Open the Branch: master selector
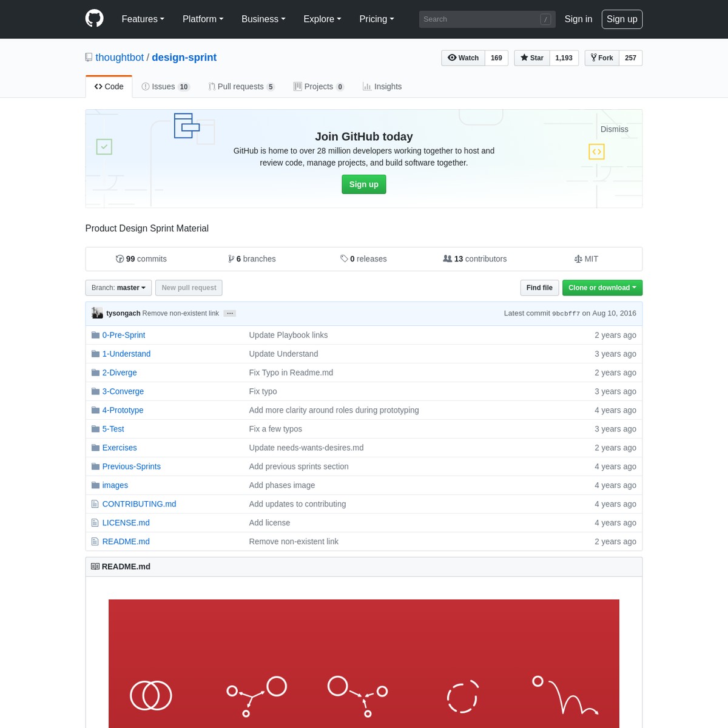Screen dimensions: 728x728 [118, 288]
